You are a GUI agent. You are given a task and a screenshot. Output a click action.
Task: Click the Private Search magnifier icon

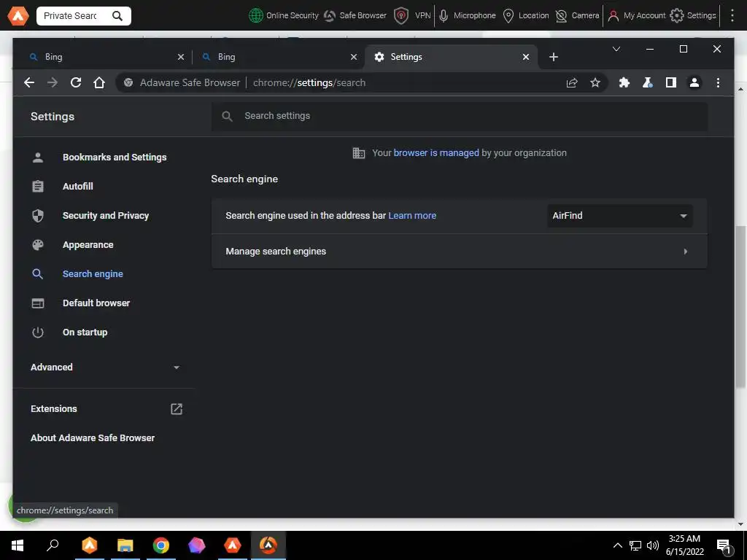[x=117, y=16]
